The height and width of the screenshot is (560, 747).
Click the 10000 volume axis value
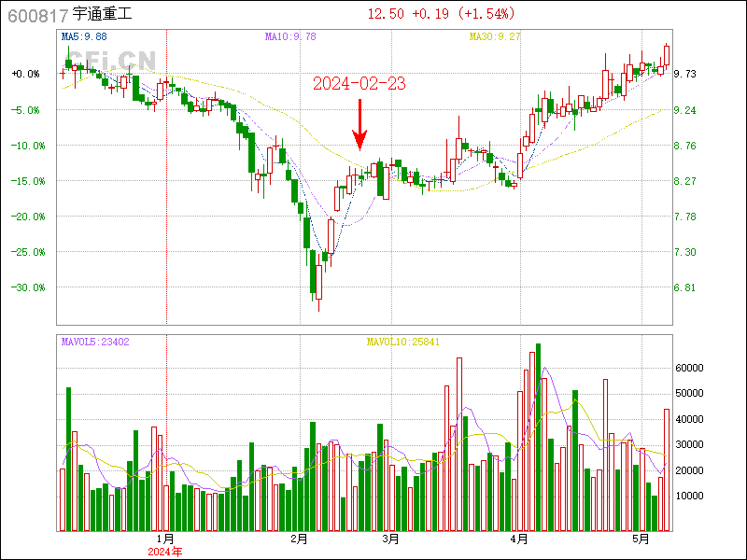pyautogui.click(x=689, y=496)
